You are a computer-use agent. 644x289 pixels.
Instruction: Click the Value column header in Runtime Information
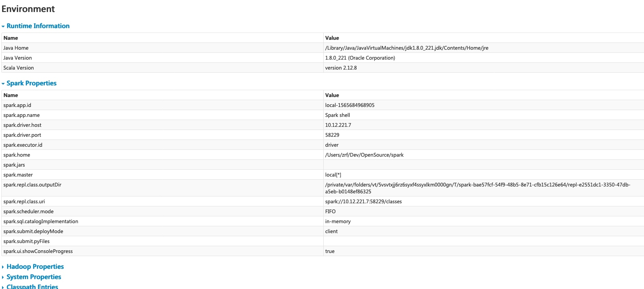(x=332, y=38)
